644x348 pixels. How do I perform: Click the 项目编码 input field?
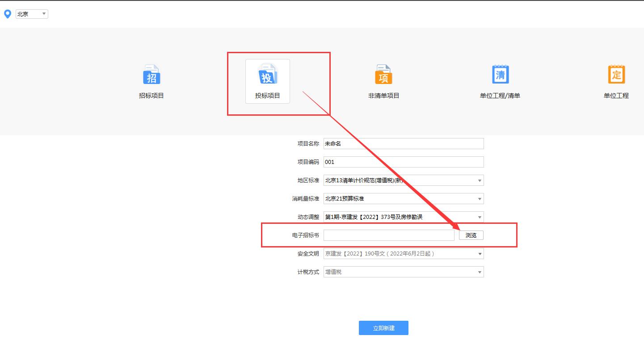click(404, 162)
